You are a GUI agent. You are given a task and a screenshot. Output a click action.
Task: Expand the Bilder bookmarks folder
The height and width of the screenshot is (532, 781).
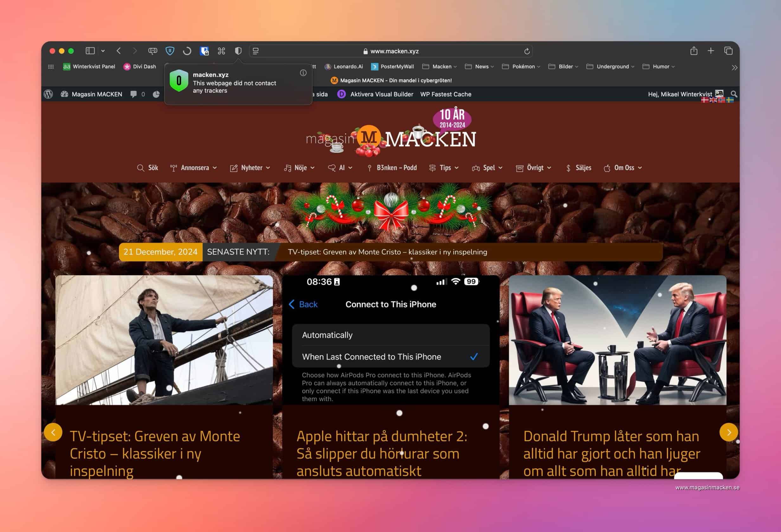point(563,66)
